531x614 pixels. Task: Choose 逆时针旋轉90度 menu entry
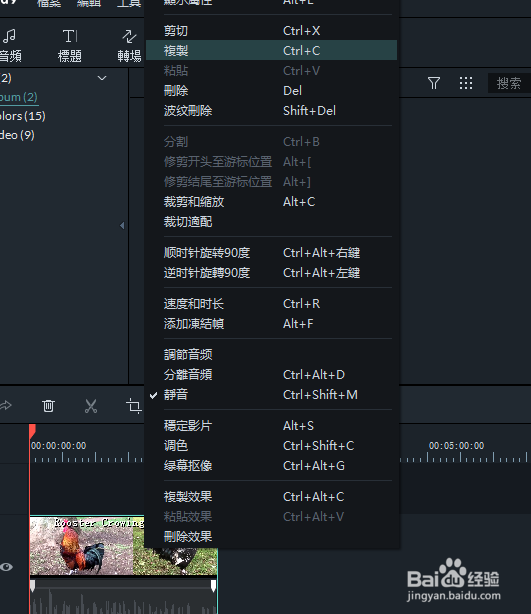pyautogui.click(x=271, y=273)
